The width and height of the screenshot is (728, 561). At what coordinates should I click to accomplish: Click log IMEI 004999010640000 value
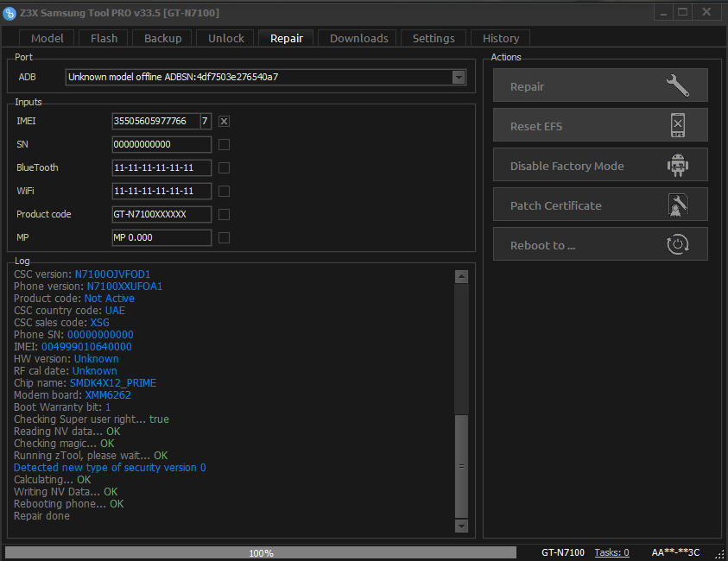tap(86, 347)
